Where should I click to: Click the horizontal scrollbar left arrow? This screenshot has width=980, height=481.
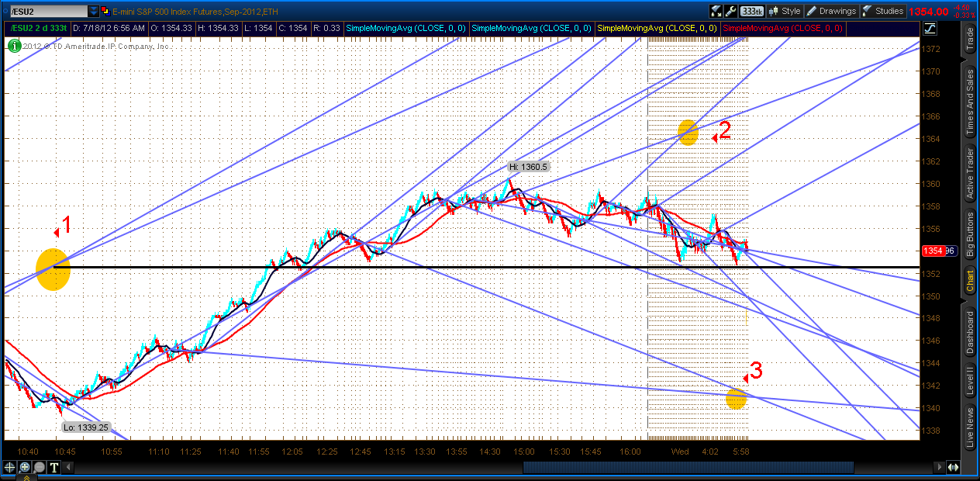(x=68, y=467)
